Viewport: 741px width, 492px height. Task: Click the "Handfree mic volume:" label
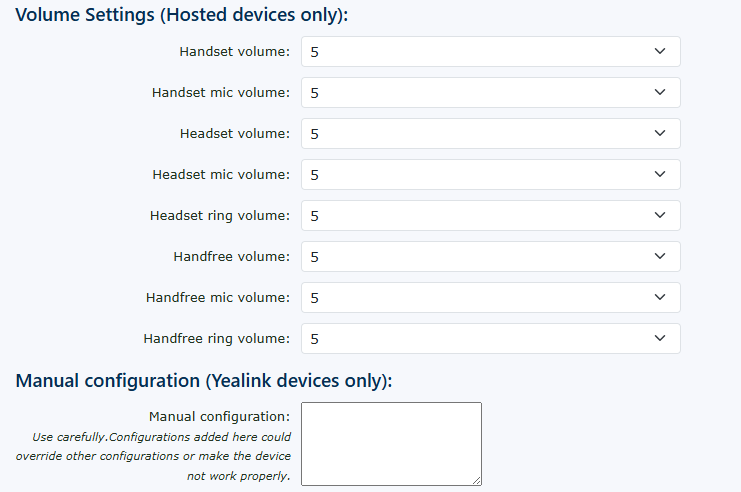218,298
